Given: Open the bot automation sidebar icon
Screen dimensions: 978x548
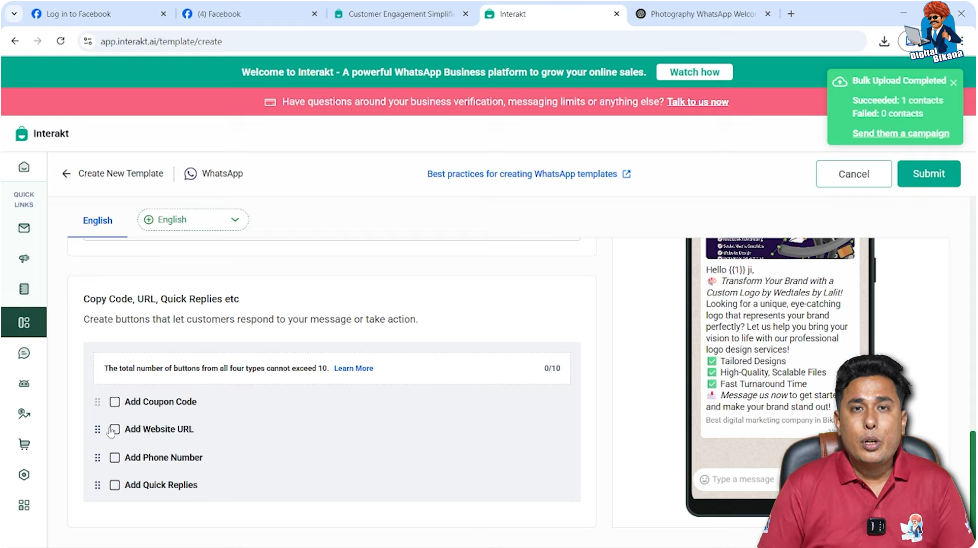Looking at the screenshot, I should [24, 383].
